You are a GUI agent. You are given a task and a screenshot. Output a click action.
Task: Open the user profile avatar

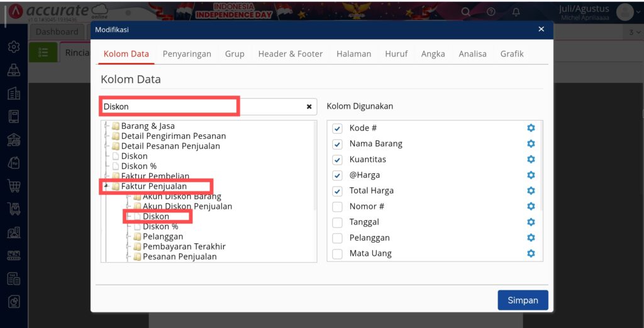click(x=625, y=12)
